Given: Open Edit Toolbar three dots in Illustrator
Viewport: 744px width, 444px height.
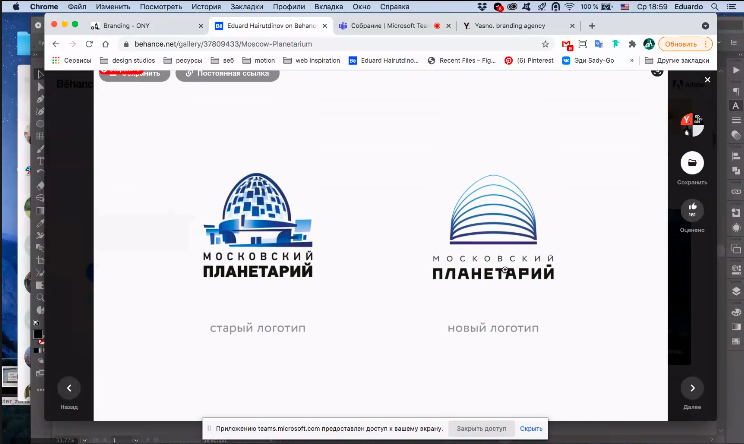Looking at the screenshot, I should click(40, 390).
